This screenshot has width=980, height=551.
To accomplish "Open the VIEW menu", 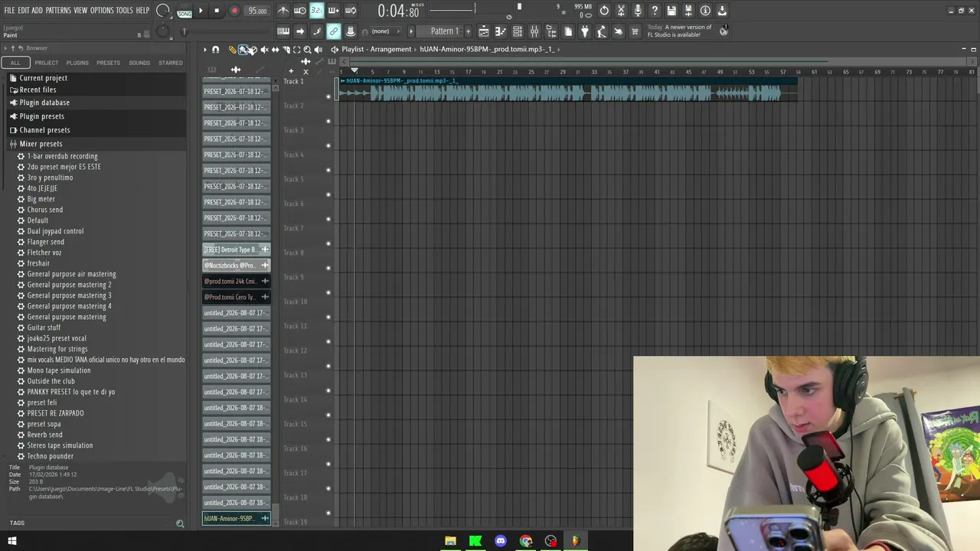I will tap(80, 11).
